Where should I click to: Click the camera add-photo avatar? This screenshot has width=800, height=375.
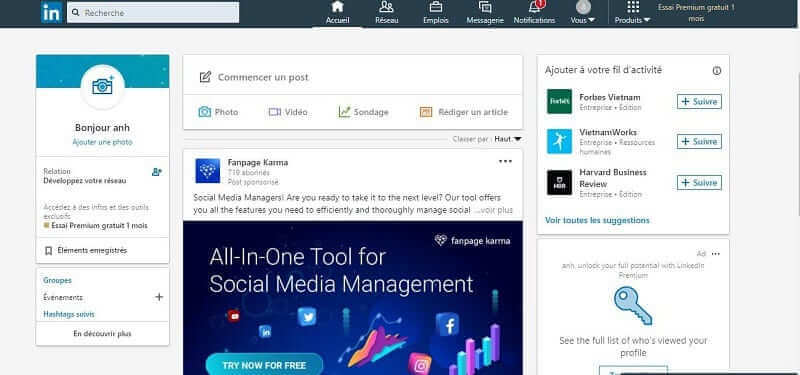click(x=103, y=87)
